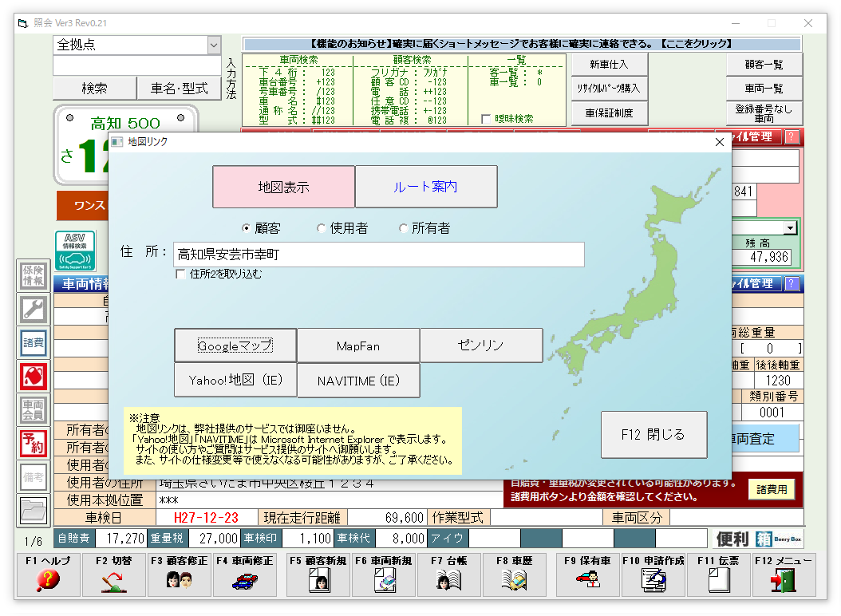
Task: Click the 機能のお知らせ announcement banner
Action: [523, 44]
